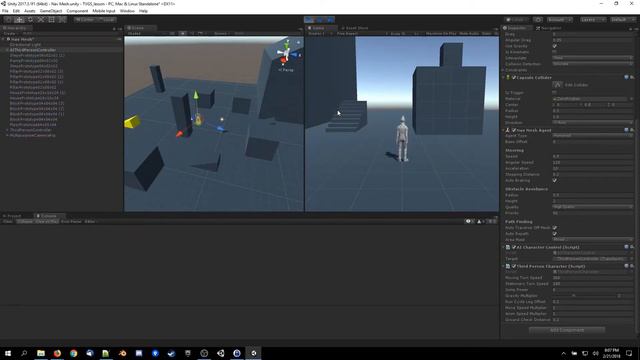The width and height of the screenshot is (640, 360).
Task: Open the Account dropdown
Action: coord(559,20)
